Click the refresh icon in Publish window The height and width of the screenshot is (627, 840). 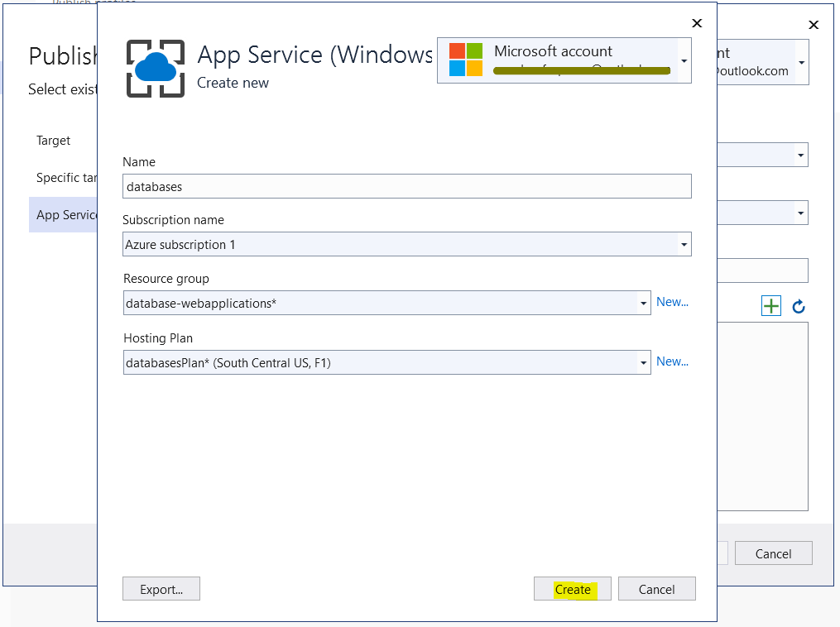(799, 306)
